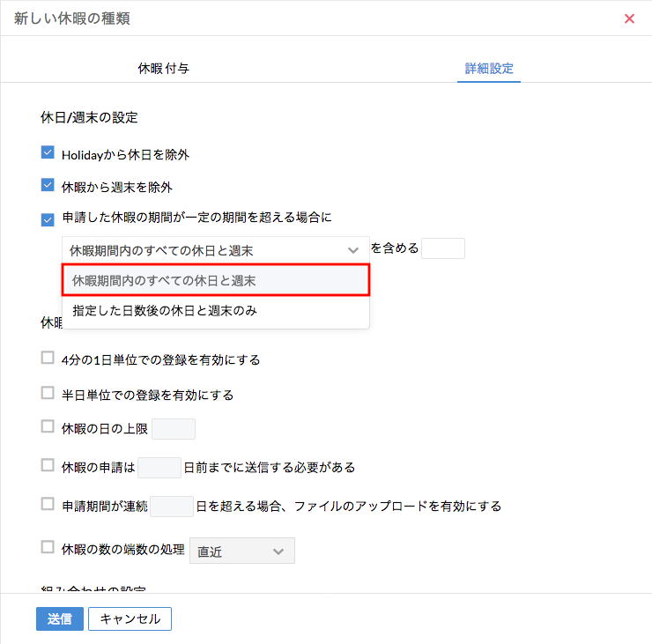The height and width of the screenshot is (644, 652).
Task: Enable 4分の1日単位での登録 checkbox
Action: pos(48,358)
